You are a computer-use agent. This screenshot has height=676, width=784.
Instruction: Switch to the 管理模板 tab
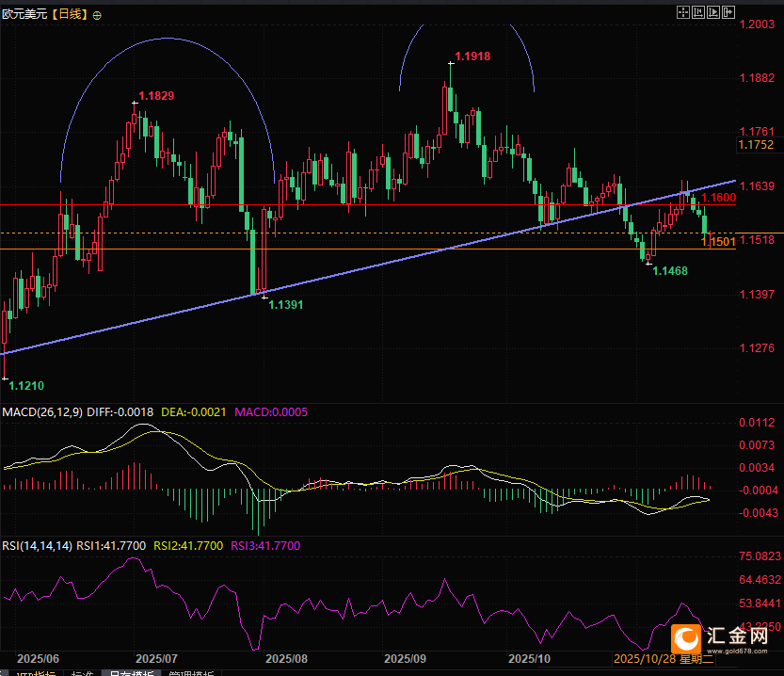click(x=191, y=672)
